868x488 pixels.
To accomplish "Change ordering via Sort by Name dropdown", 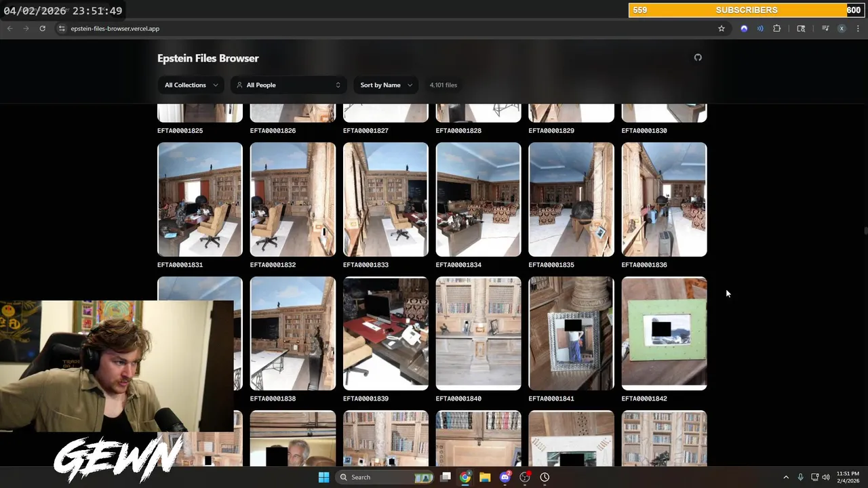I will pyautogui.click(x=386, y=85).
